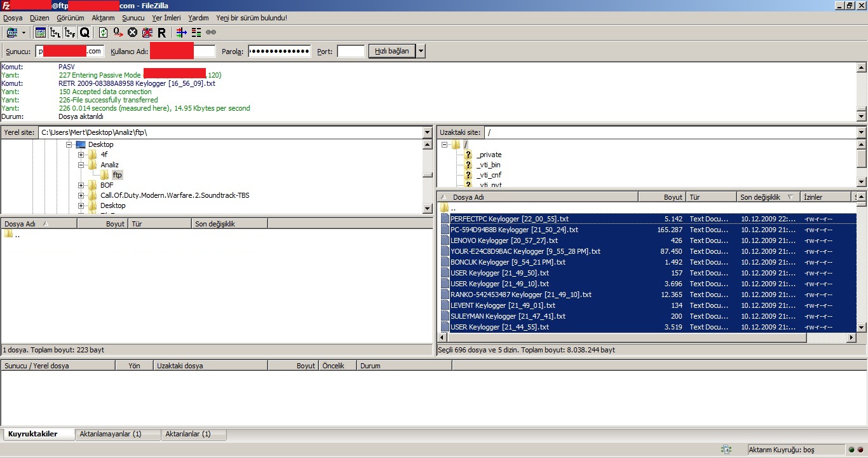Refresh the file and folder lists

(103, 32)
